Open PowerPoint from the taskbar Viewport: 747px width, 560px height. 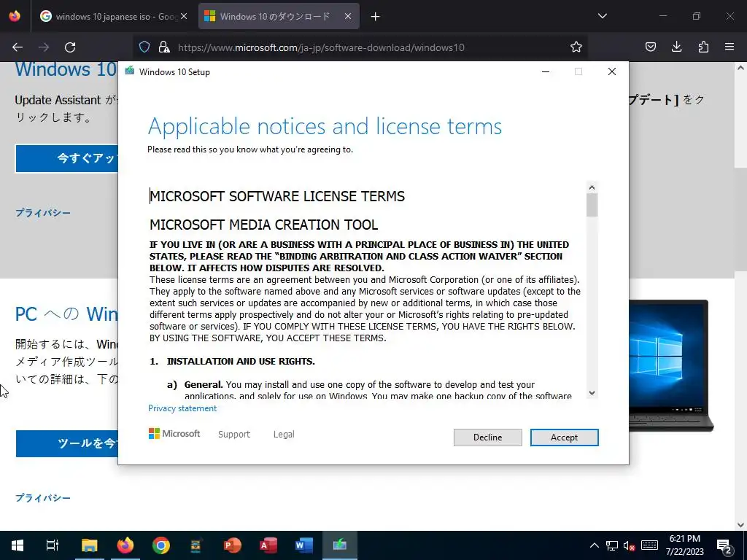[233, 545]
